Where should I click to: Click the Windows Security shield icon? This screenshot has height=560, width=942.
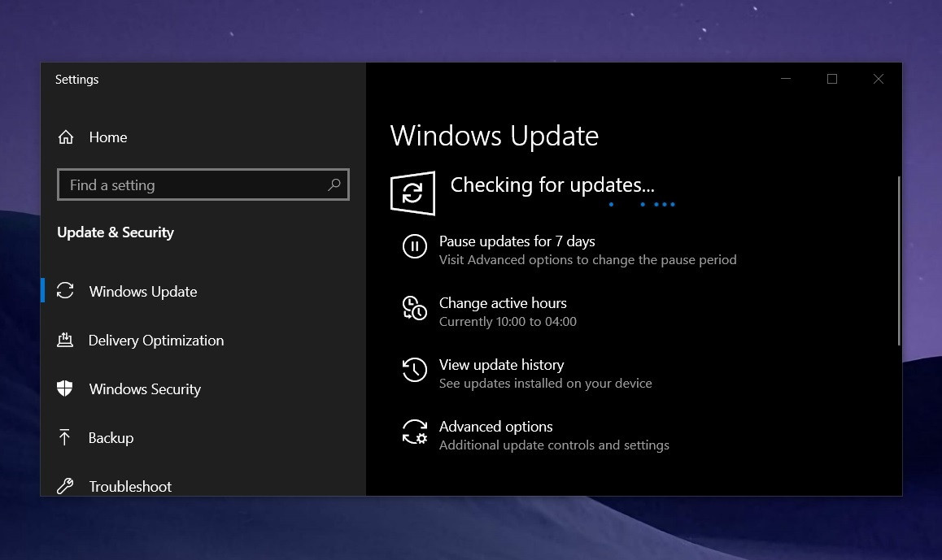click(65, 389)
